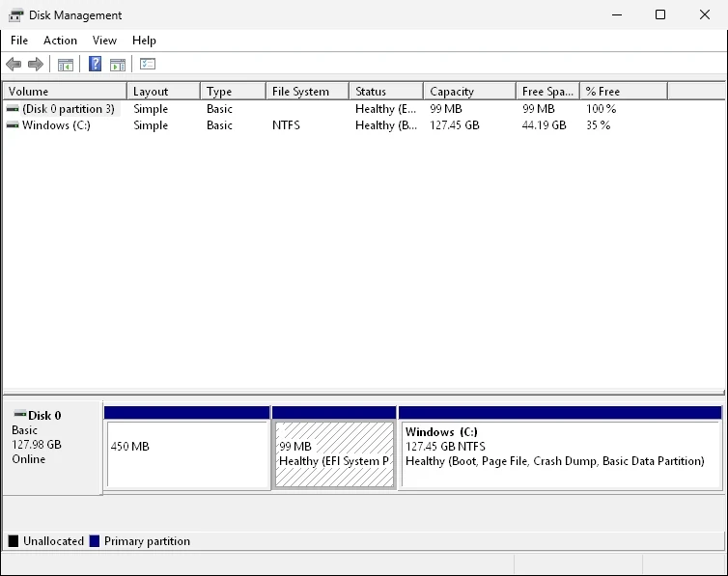Click the 35 % free cell
This screenshot has height=576, width=728.
[x=599, y=125]
